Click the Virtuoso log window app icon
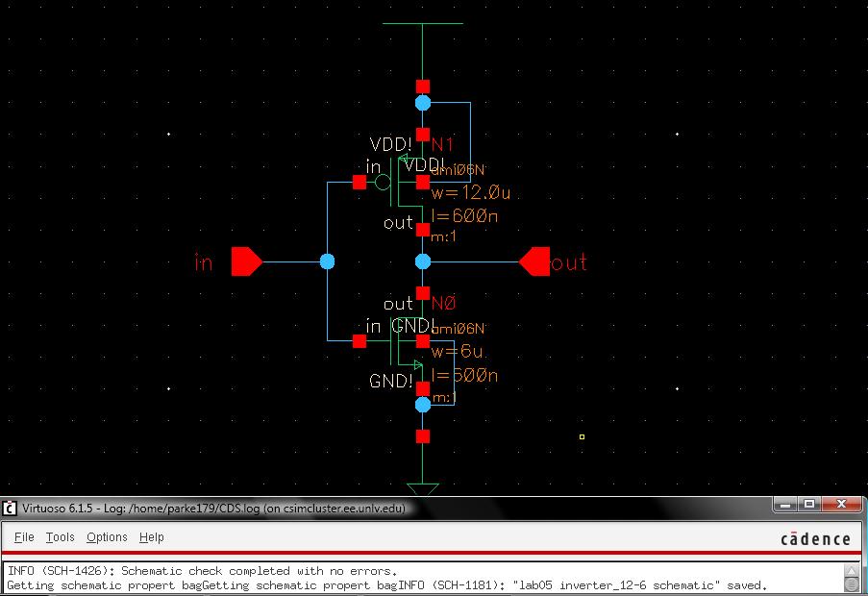The height and width of the screenshot is (596, 868). point(10,508)
